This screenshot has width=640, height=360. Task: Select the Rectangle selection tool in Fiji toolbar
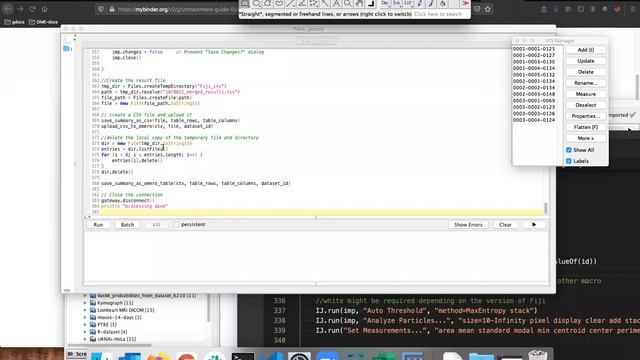(245, 4)
